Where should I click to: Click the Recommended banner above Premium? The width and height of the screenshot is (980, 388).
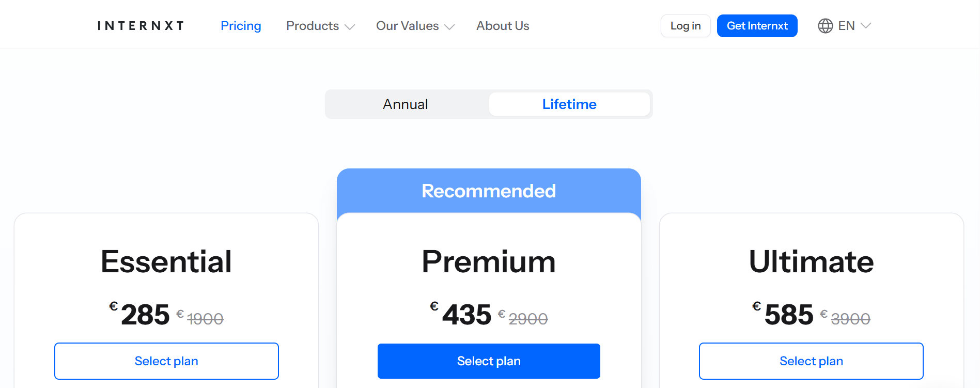coord(489,191)
